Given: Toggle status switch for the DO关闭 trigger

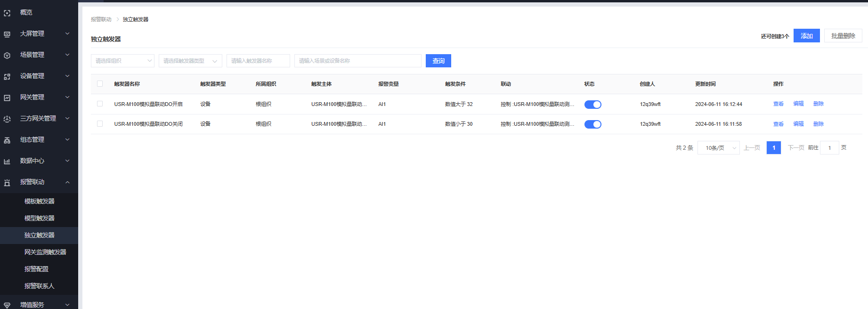Looking at the screenshot, I should (x=592, y=124).
